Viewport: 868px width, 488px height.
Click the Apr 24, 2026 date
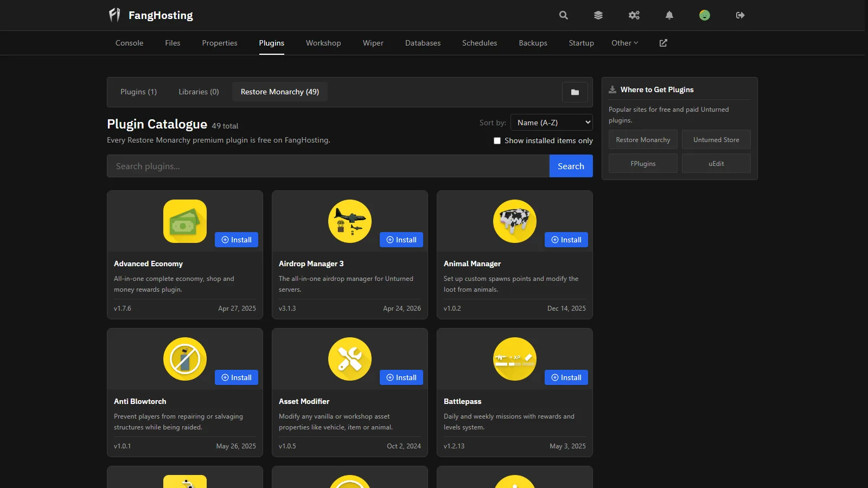point(402,309)
